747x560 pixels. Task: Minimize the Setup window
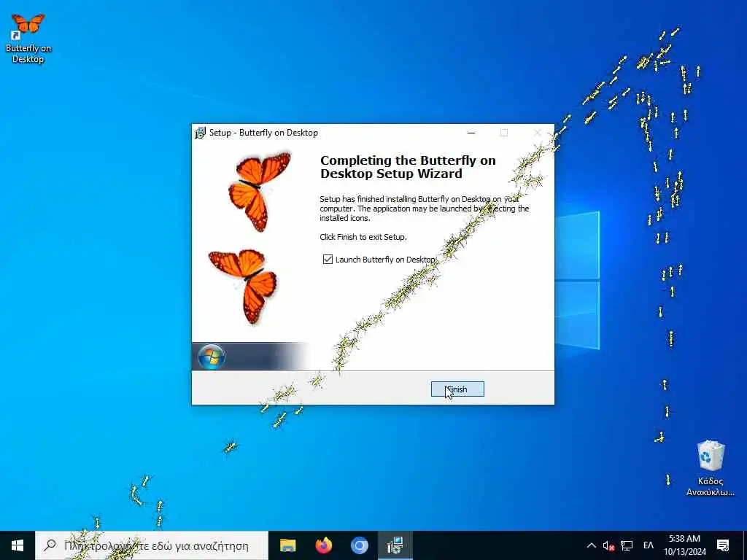click(471, 133)
